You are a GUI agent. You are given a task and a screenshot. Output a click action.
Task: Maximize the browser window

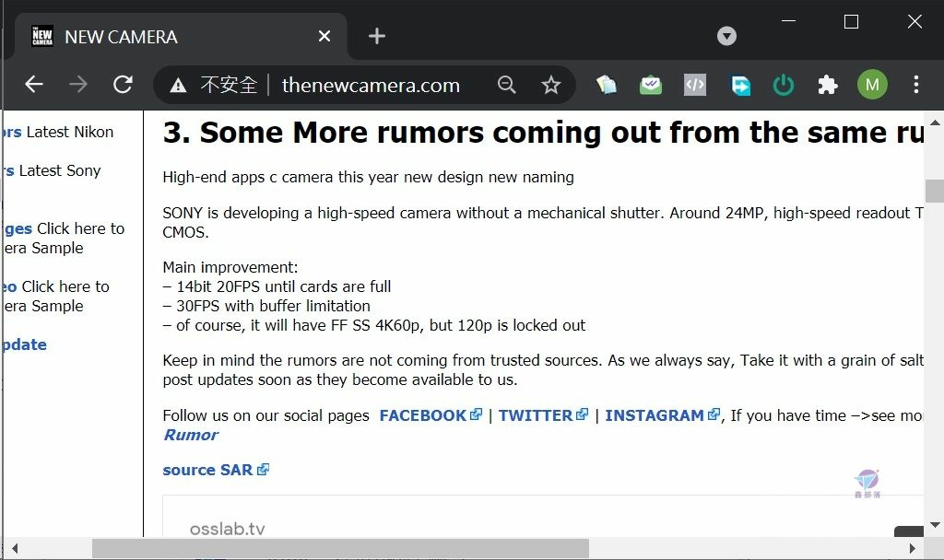[x=851, y=22]
